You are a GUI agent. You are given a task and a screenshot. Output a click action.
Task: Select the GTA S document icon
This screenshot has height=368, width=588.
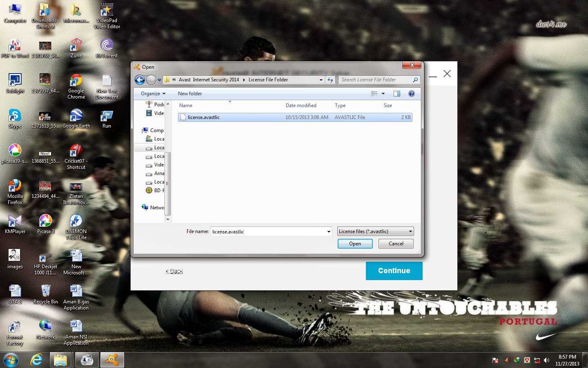15,294
